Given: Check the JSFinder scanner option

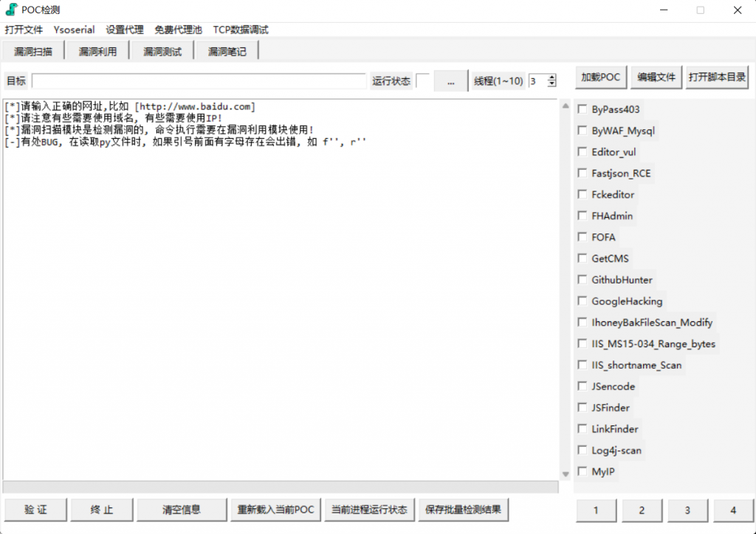Looking at the screenshot, I should coord(583,407).
